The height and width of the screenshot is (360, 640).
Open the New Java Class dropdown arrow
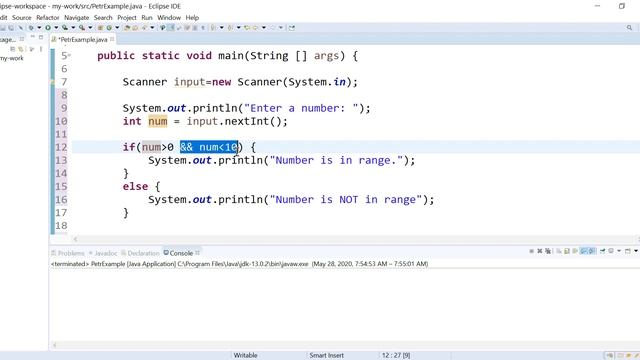117,28
